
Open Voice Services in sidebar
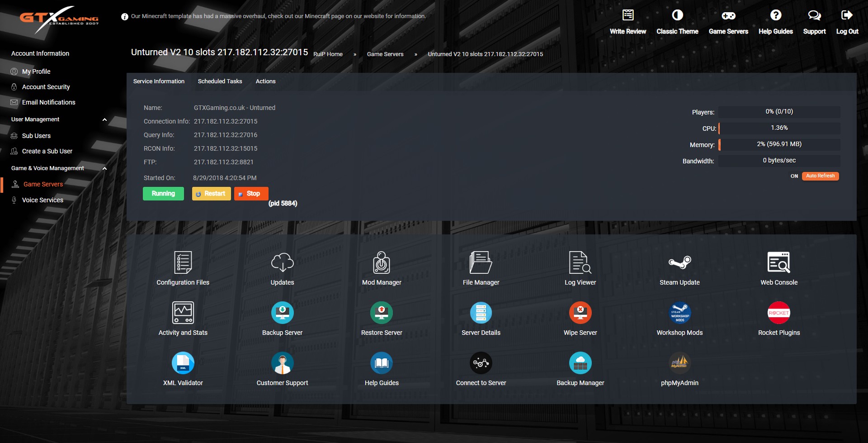coord(42,200)
